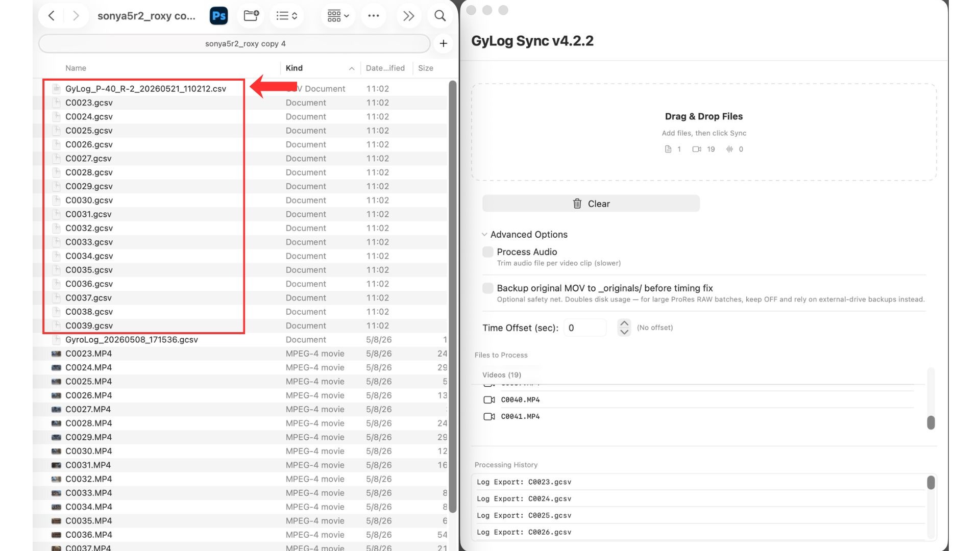Go back in the Finder window
The width and height of the screenshot is (980, 551).
tap(52, 16)
